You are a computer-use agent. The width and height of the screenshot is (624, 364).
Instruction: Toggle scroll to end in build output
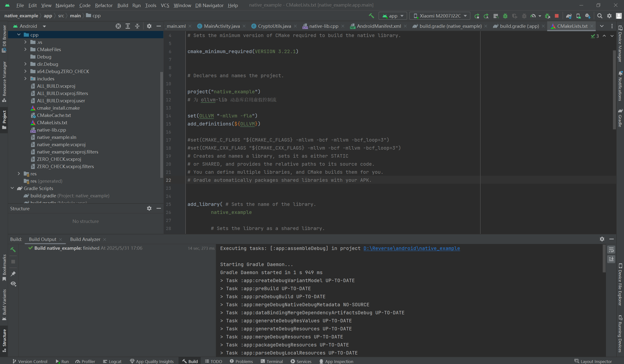pos(611,259)
